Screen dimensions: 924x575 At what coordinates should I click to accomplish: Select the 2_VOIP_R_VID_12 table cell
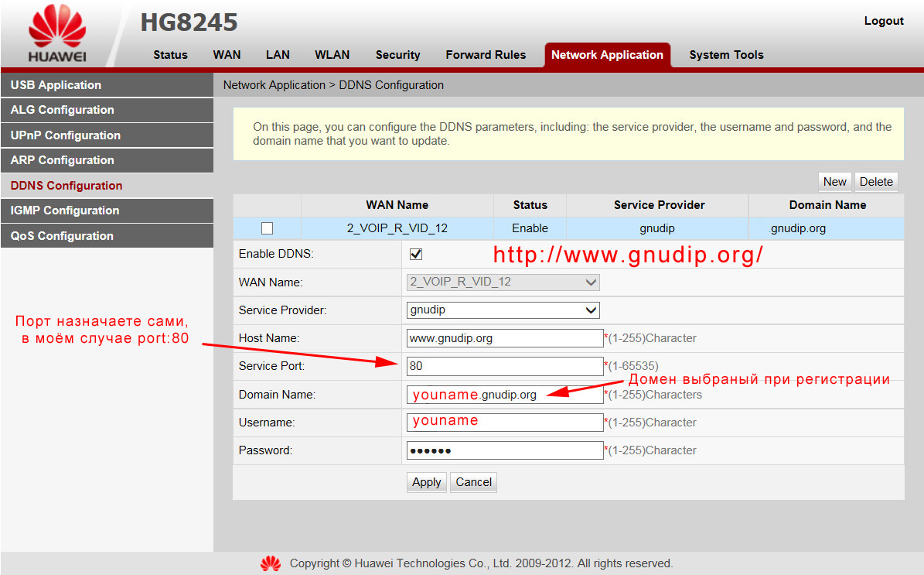click(397, 228)
